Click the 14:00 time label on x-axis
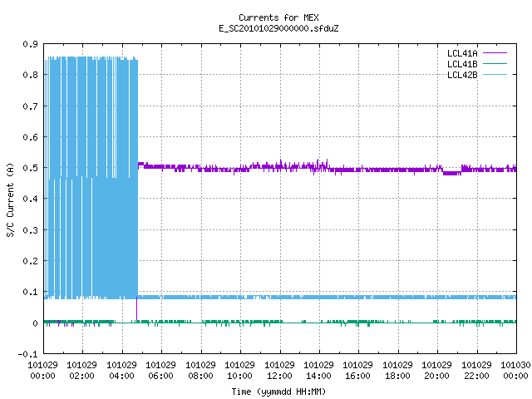532x399 pixels. click(318, 376)
